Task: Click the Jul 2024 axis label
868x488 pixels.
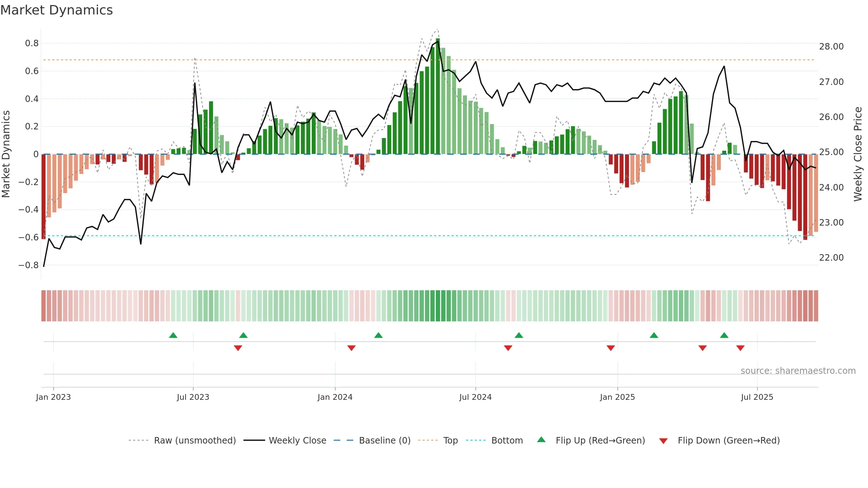Action: pos(476,397)
